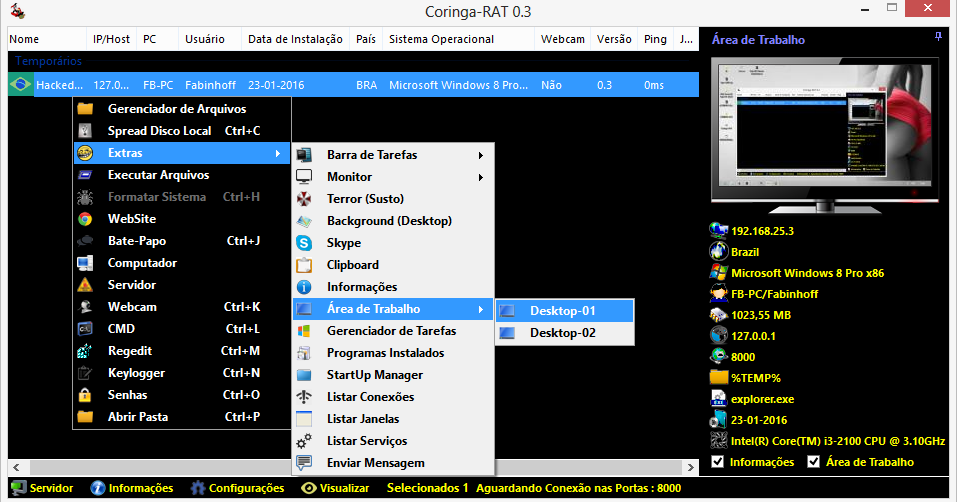Click the horizontal scrollbar left arrow
This screenshot has height=502, width=957.
pos(16,467)
